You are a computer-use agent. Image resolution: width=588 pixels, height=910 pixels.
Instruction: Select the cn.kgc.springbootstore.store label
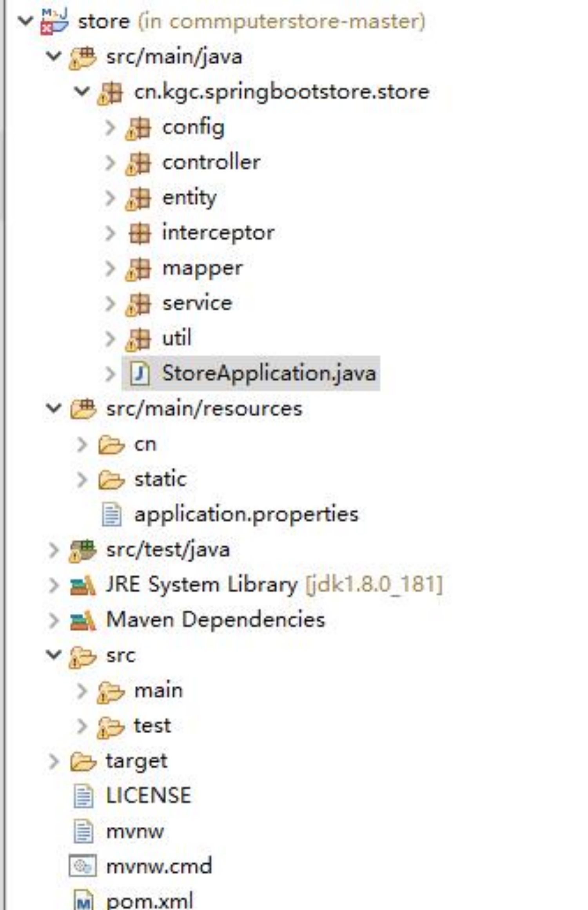click(x=282, y=92)
